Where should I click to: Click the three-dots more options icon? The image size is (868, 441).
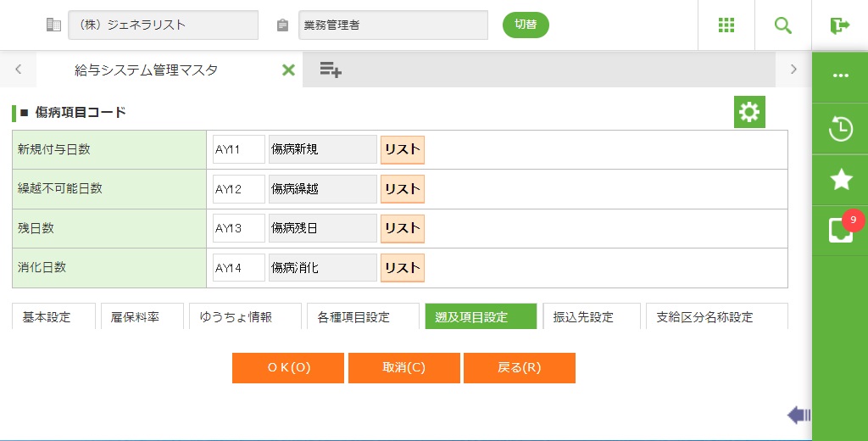pyautogui.click(x=840, y=75)
